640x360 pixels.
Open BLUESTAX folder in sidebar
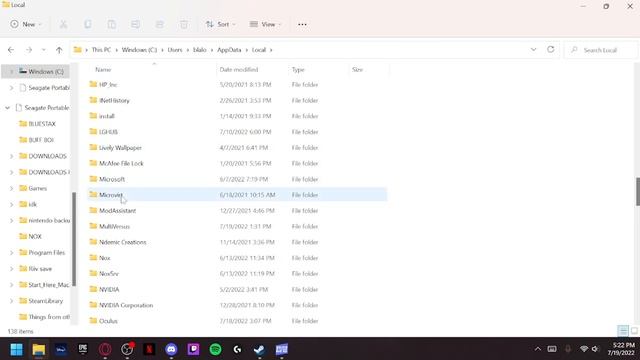tap(38, 124)
